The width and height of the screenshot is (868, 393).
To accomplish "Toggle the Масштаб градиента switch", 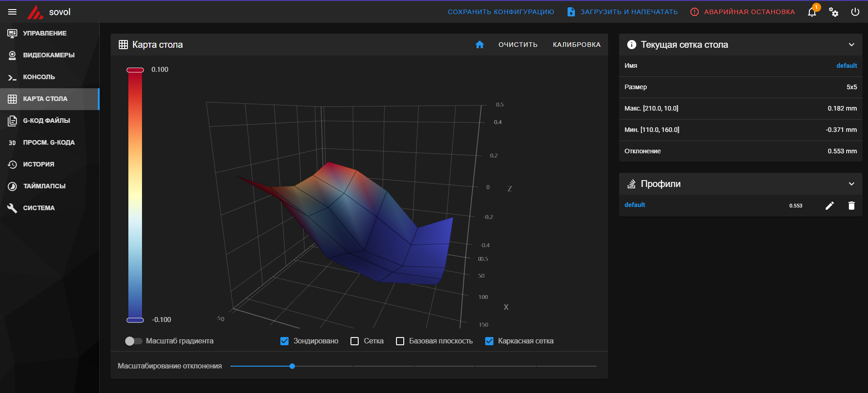I will (133, 341).
